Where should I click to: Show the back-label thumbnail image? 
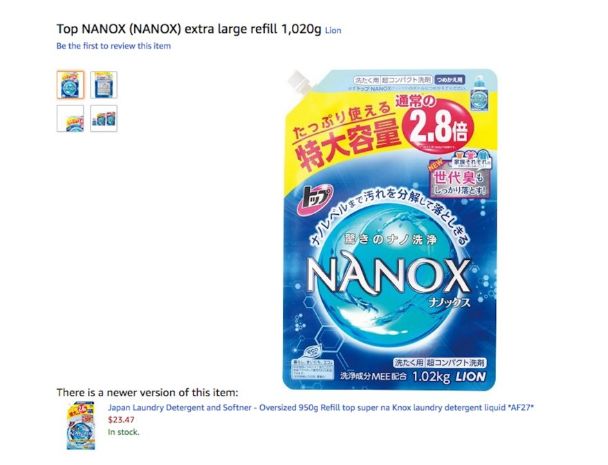coord(104,85)
